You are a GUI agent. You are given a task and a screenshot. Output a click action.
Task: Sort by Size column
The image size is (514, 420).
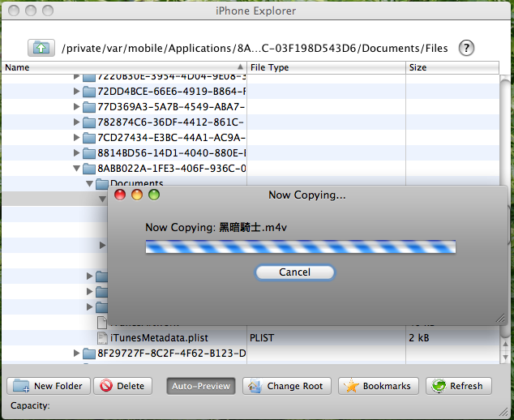coord(452,67)
